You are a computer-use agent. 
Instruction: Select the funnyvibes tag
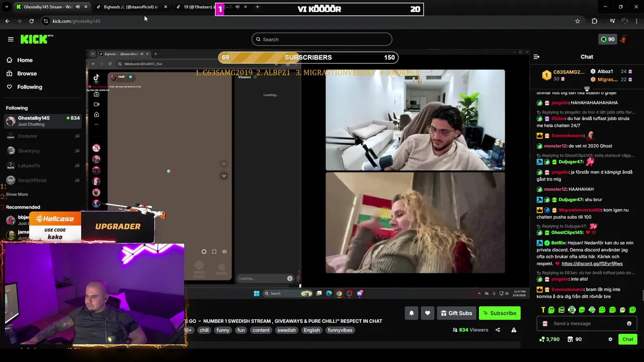click(x=340, y=330)
